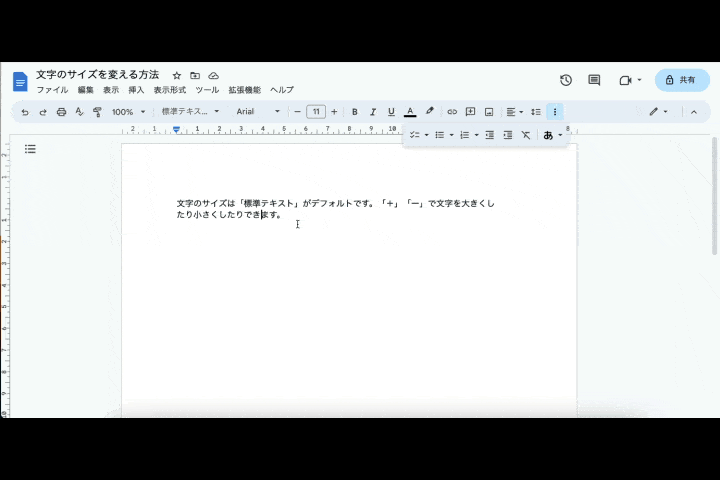
Task: Insert a link using the link icon
Action: (452, 112)
